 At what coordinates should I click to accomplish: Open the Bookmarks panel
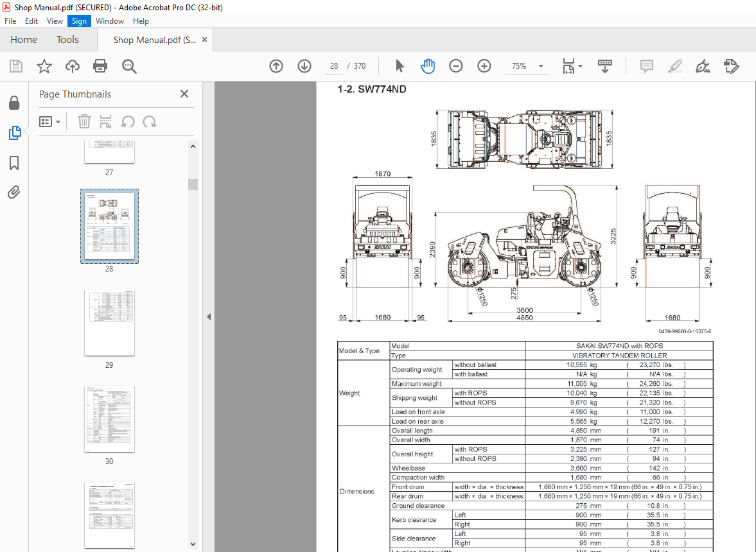pos(15,163)
